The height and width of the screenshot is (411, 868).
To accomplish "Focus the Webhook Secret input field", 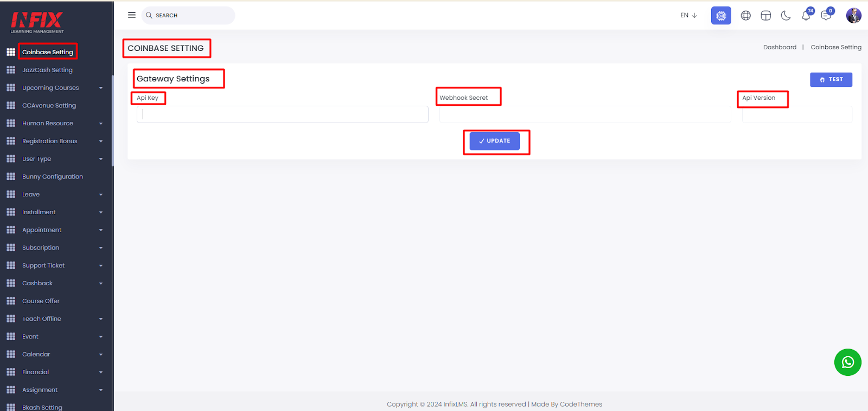I will click(585, 114).
